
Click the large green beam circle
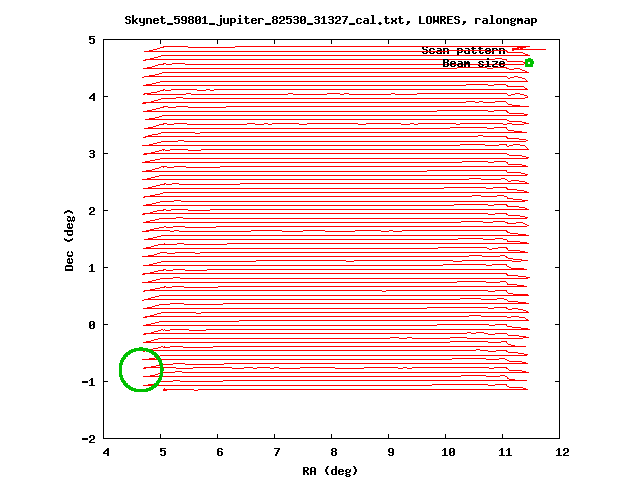[x=141, y=370]
